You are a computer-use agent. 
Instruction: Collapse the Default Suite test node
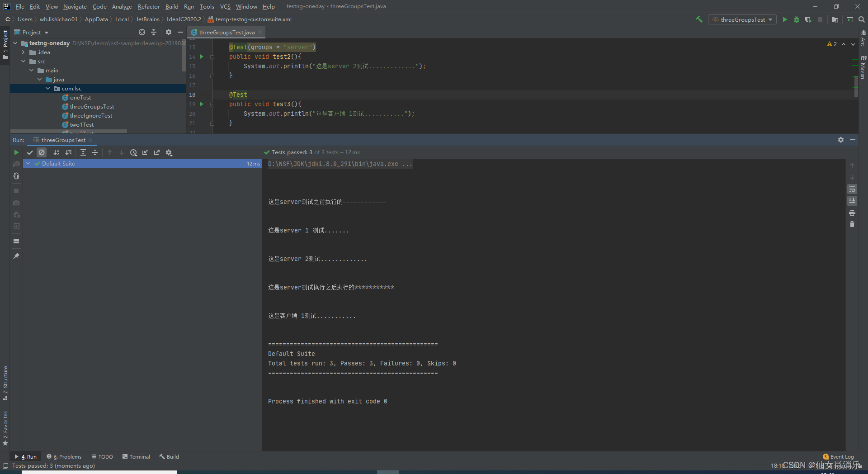tap(28, 163)
